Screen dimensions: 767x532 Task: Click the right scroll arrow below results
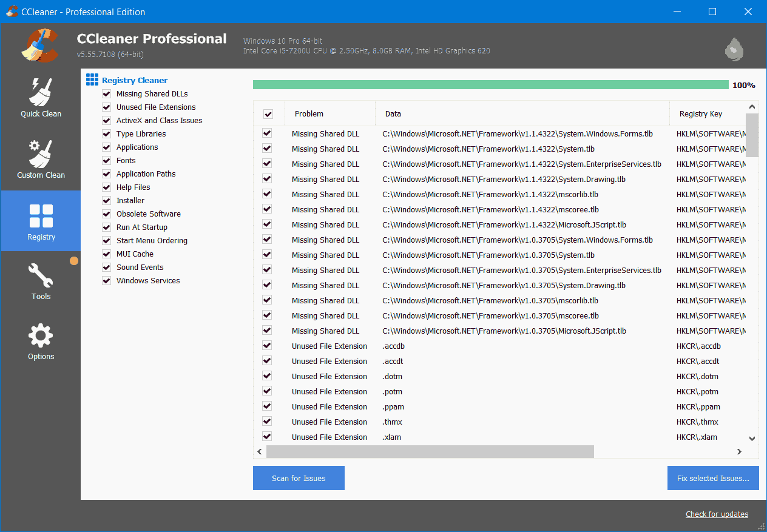[x=739, y=451]
